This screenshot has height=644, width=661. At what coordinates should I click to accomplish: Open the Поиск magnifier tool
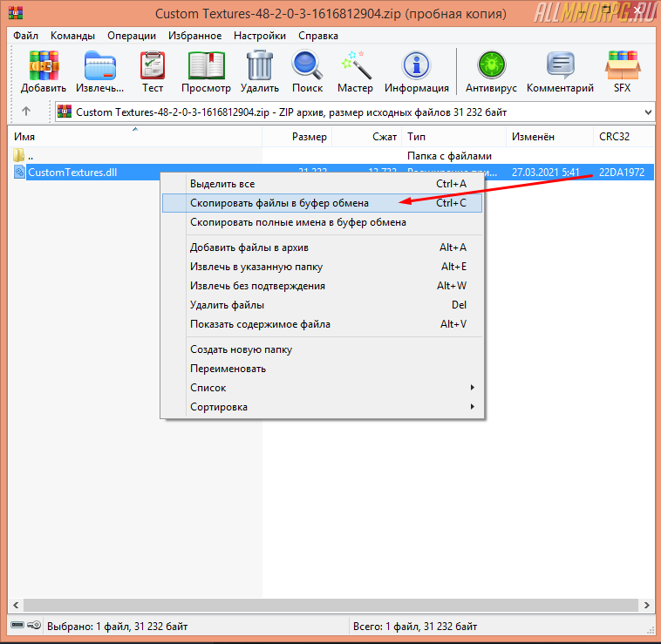[x=307, y=65]
